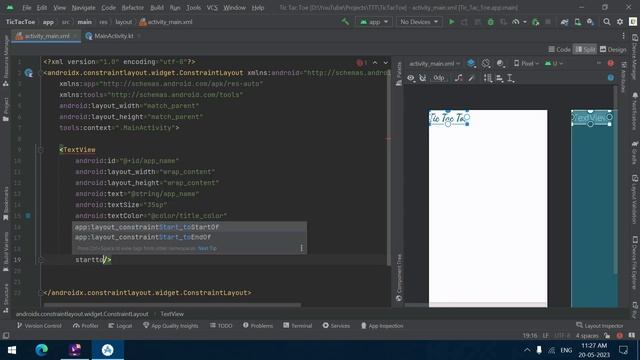Click the red error indicator in the design toolbar

click(611, 63)
